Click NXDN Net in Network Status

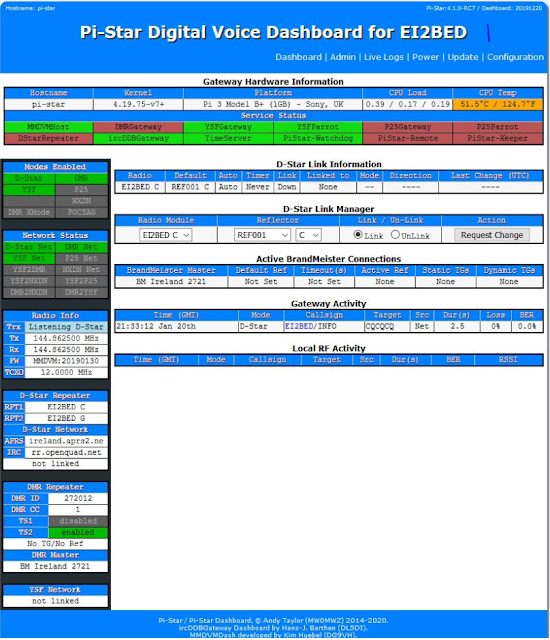tap(82, 270)
